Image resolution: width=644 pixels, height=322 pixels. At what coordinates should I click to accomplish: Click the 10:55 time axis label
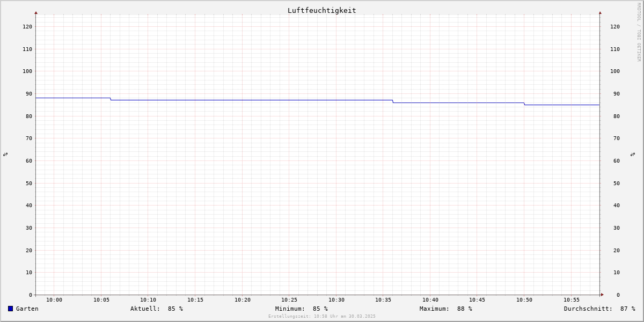[x=572, y=300]
